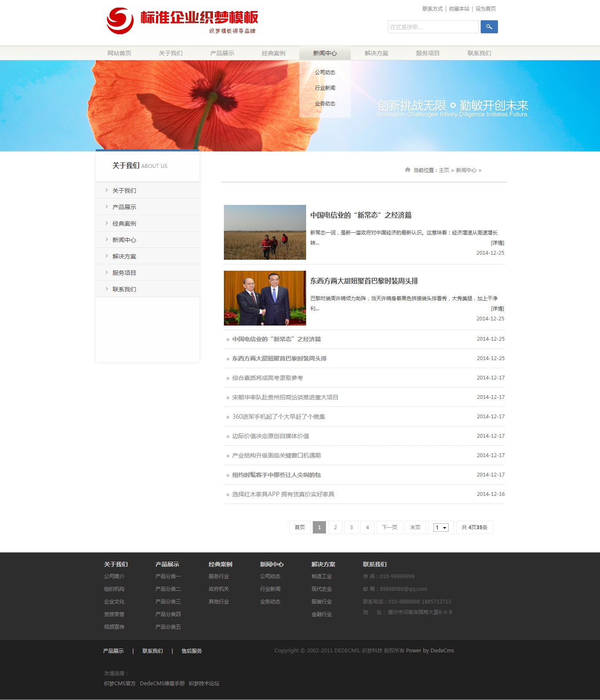
Task: Open the 综合素质将成高考录取参考 article
Action: 267,378
